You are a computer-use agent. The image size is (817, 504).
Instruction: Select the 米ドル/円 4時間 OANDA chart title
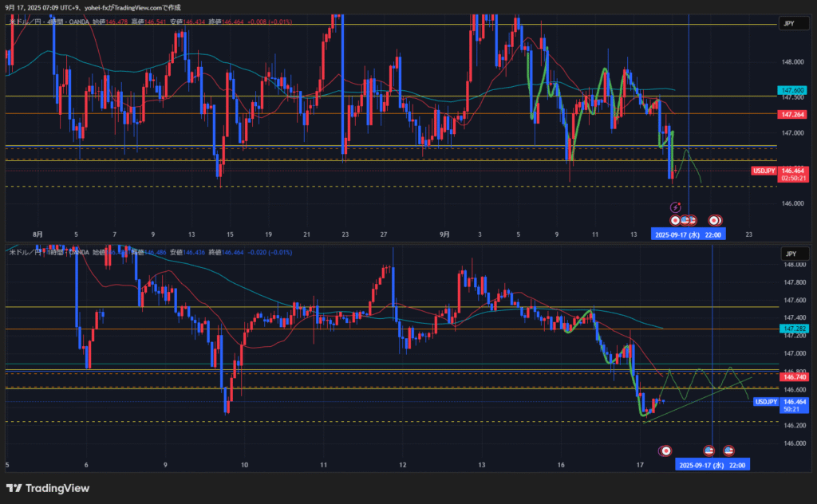(49, 22)
